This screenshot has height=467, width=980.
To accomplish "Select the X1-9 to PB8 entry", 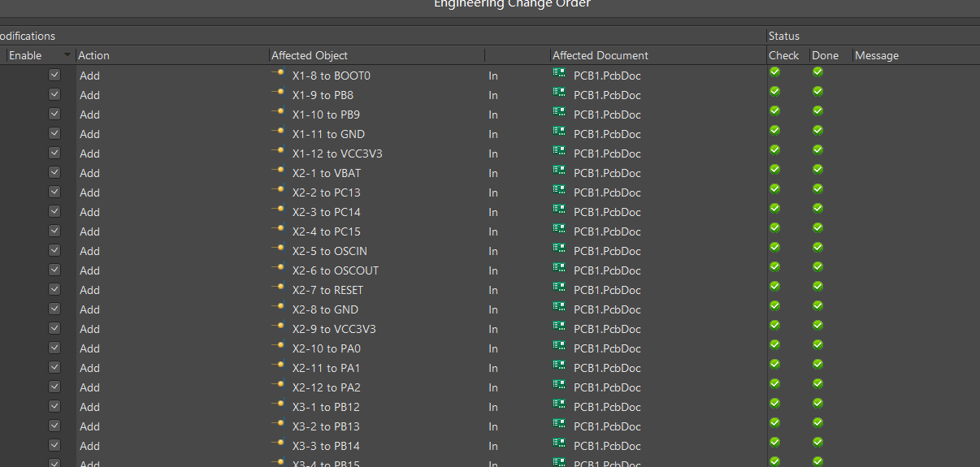I will point(323,95).
